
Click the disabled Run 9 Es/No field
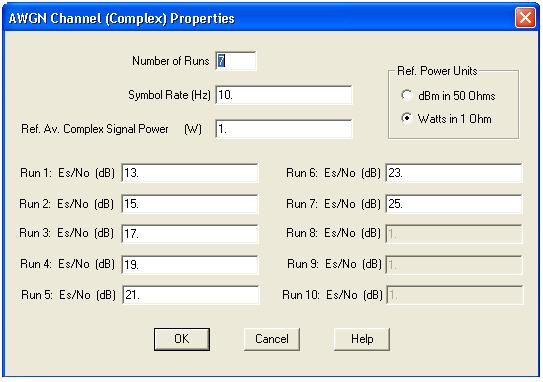[x=454, y=265]
